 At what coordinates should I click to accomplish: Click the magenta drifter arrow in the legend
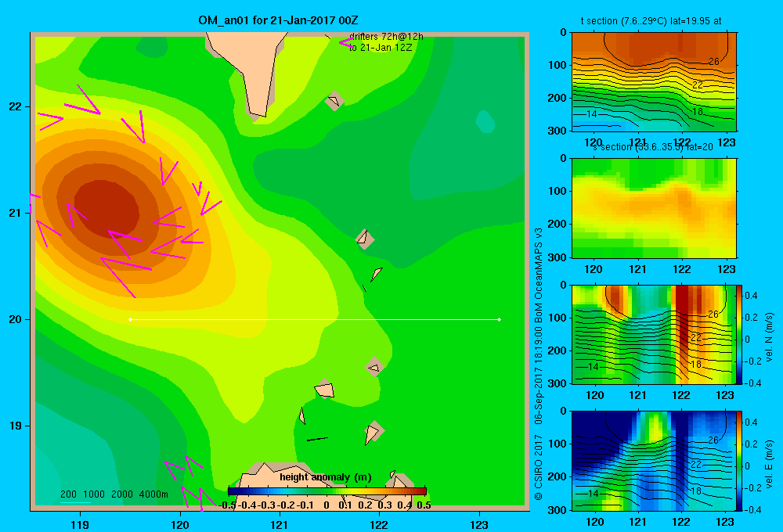(346, 43)
